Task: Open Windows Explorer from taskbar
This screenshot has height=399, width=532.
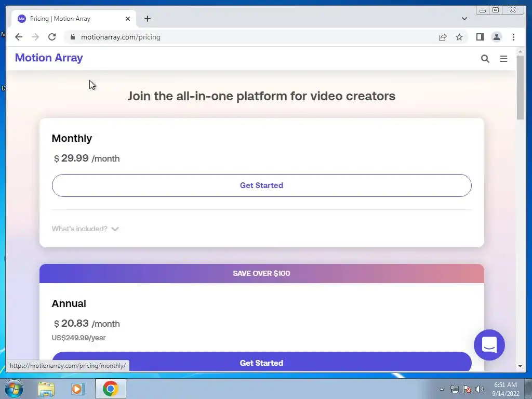Action: [x=46, y=389]
